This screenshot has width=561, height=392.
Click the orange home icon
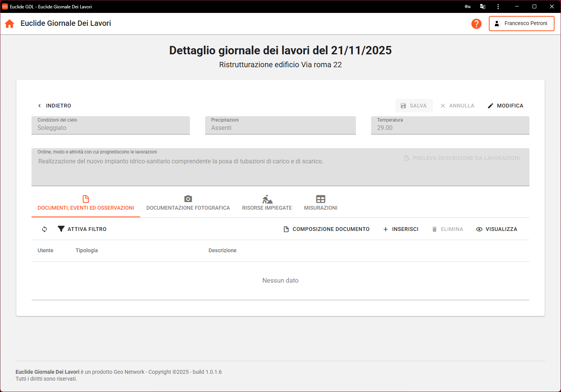tap(9, 24)
